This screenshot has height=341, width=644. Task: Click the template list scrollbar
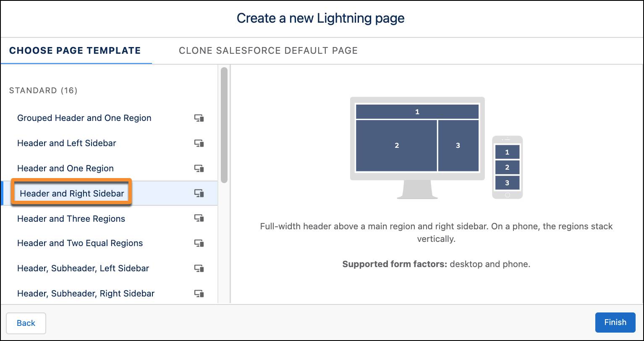point(224,126)
